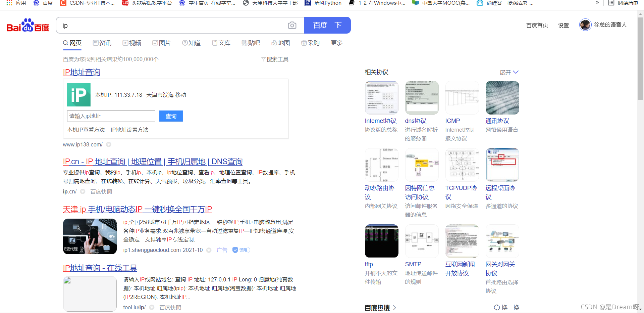Image resolution: width=644 pixels, height=313 pixels.
Task: Switch to 图片 tab
Action: pyautogui.click(x=162, y=43)
